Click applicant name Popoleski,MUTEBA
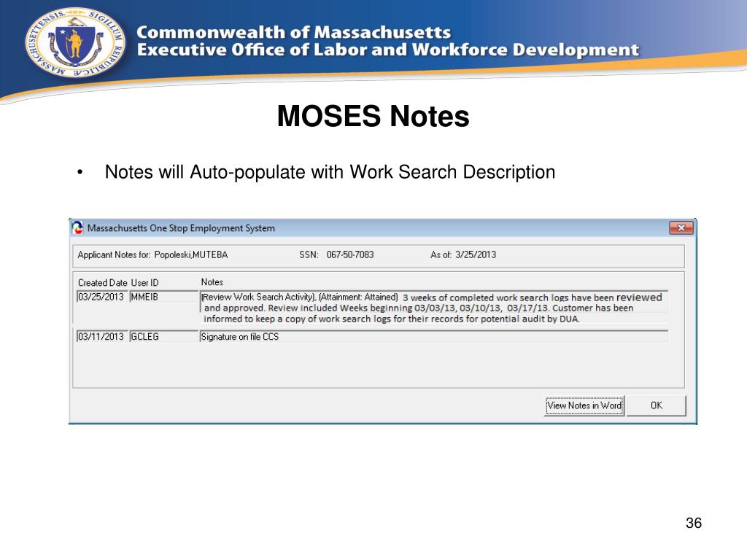 point(191,254)
